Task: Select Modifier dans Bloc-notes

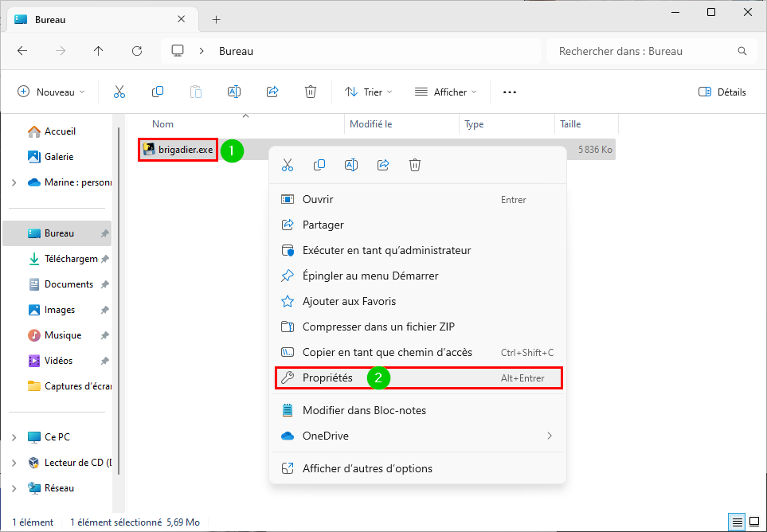Action: point(417,410)
